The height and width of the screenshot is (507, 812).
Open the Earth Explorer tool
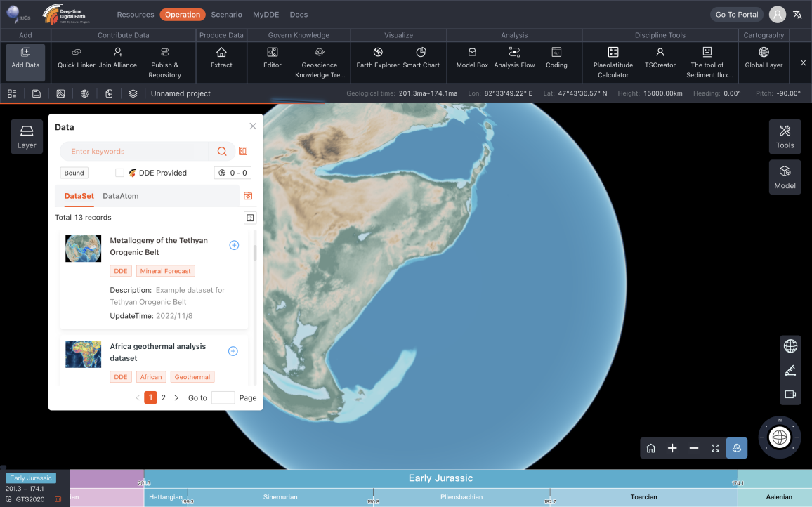(x=378, y=58)
